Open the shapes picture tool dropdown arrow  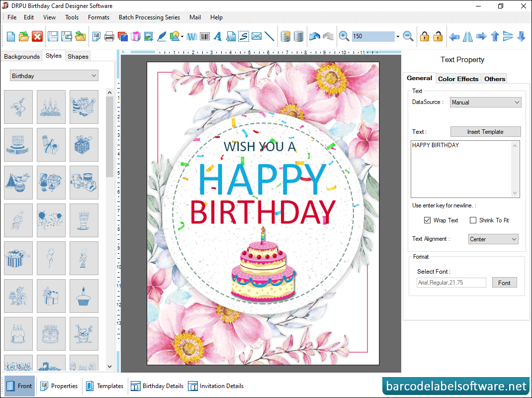(x=182, y=36)
